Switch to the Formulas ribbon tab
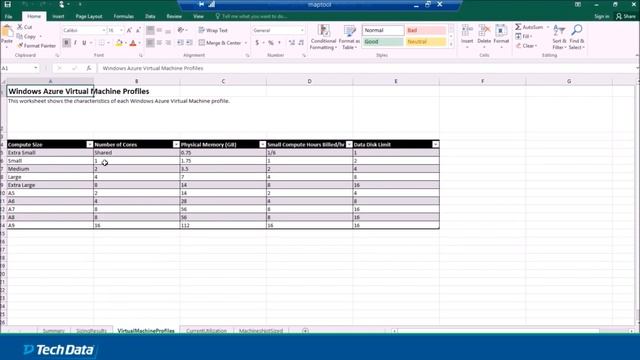The image size is (640, 360). point(124,16)
